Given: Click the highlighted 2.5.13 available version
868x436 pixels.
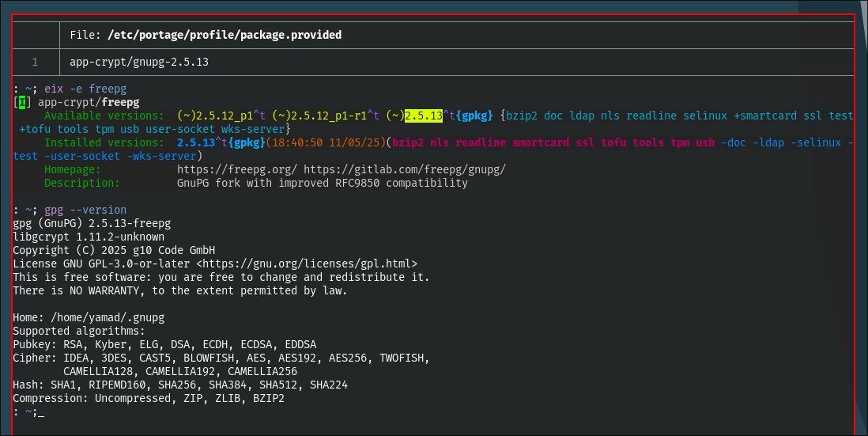Looking at the screenshot, I should [x=424, y=116].
